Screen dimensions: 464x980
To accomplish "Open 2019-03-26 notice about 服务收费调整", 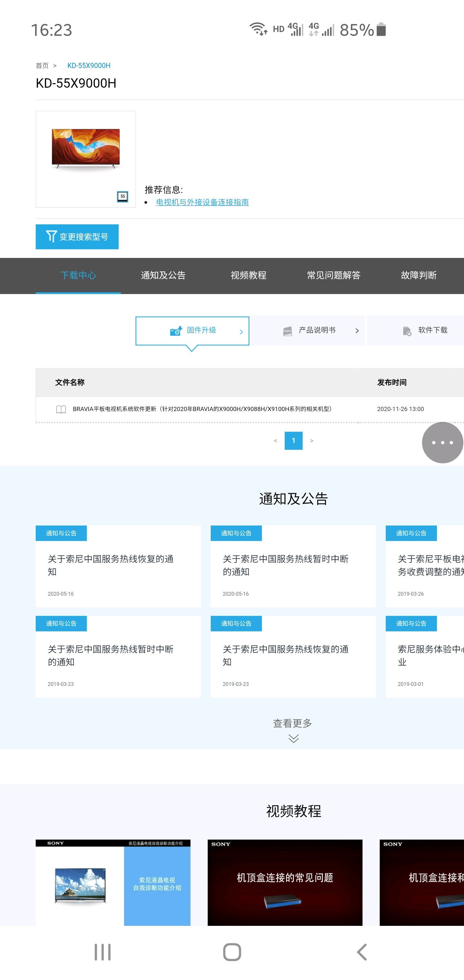I will point(425,566).
